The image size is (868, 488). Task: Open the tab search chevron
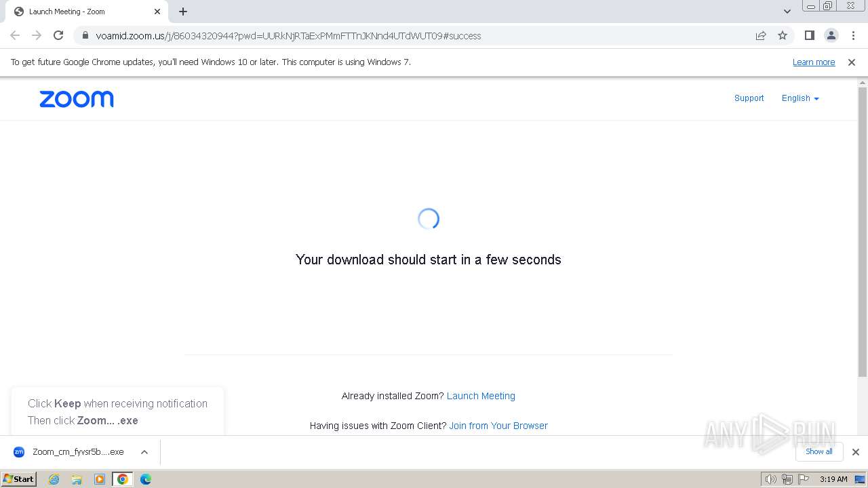787,12
